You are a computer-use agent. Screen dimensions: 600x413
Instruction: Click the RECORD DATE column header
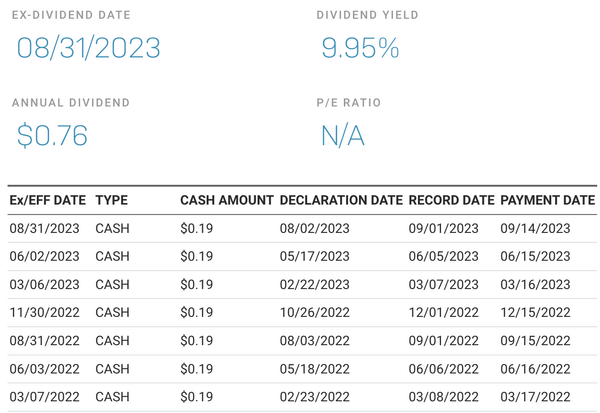pos(451,200)
